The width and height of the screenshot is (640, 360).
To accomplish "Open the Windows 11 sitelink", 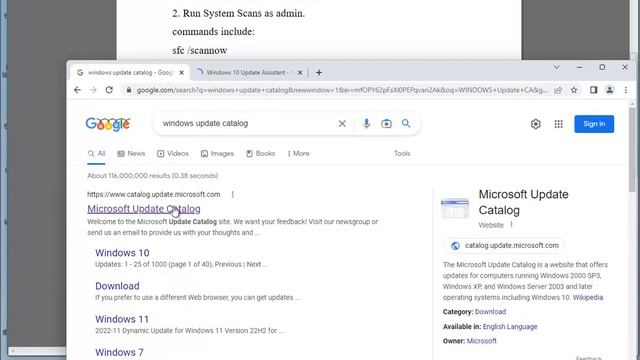I will [122, 319].
